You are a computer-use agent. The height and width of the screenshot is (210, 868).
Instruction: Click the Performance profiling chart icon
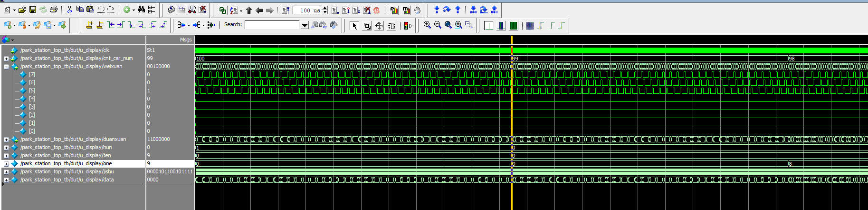click(394, 10)
